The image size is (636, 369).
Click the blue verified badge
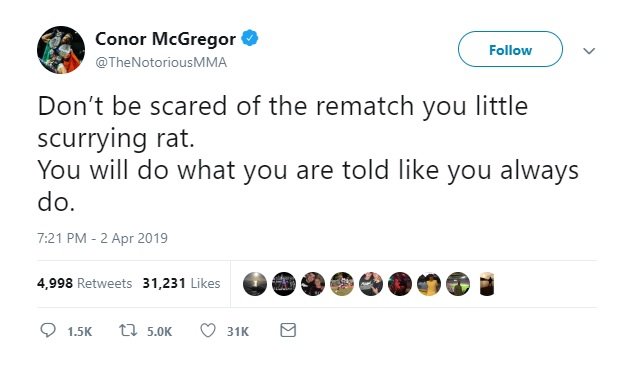250,38
